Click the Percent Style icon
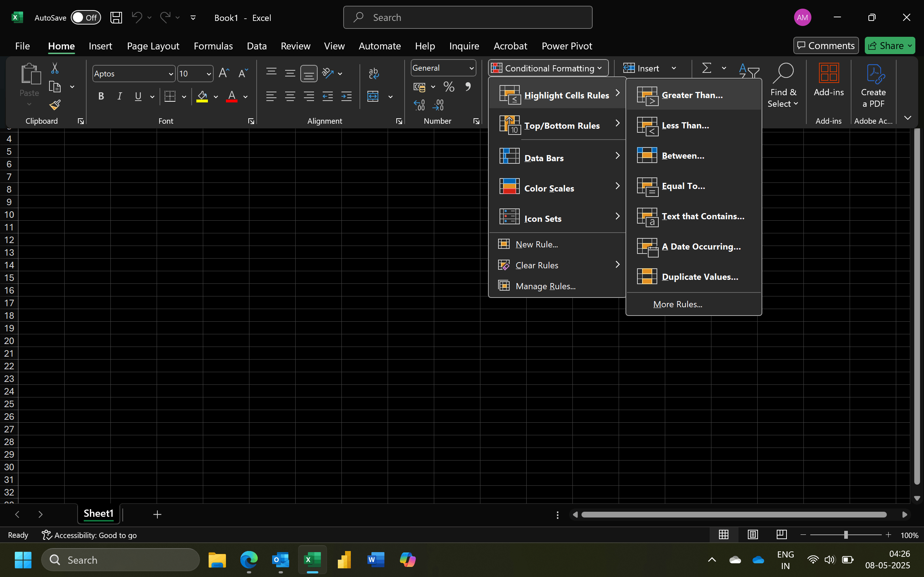This screenshot has width=924, height=577. 449,87
